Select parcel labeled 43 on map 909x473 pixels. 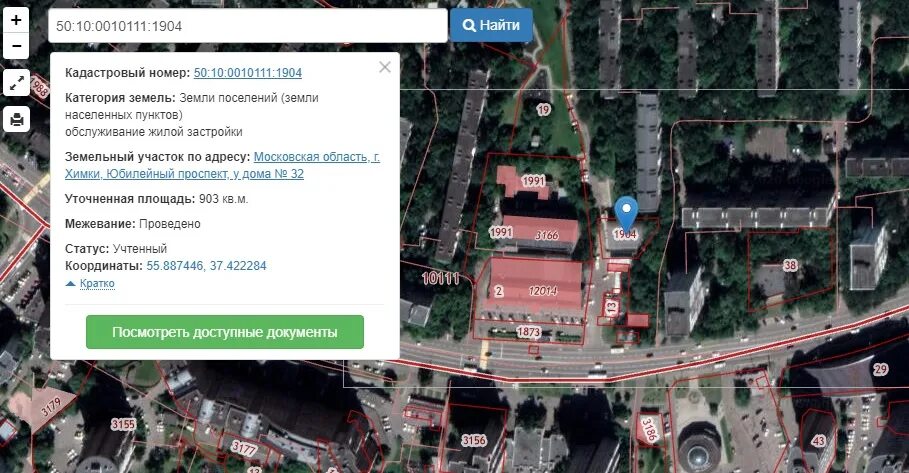click(x=818, y=441)
